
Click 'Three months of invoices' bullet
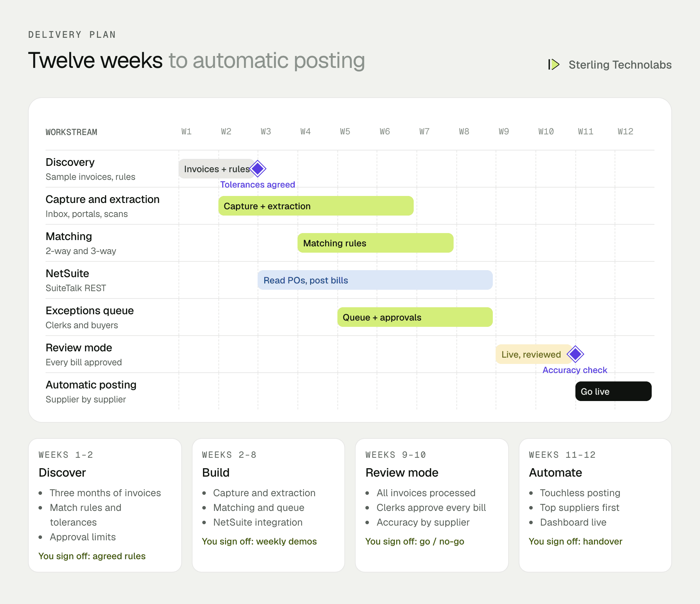(x=105, y=493)
